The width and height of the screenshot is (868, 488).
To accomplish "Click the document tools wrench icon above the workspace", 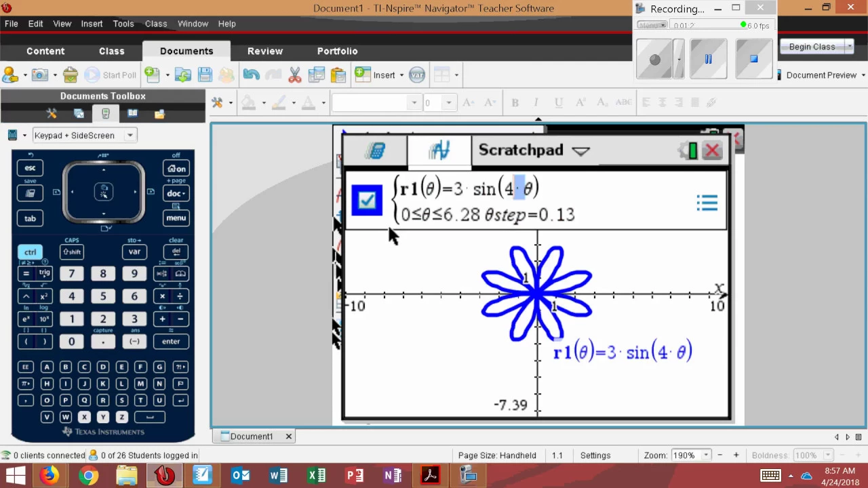I will (217, 102).
